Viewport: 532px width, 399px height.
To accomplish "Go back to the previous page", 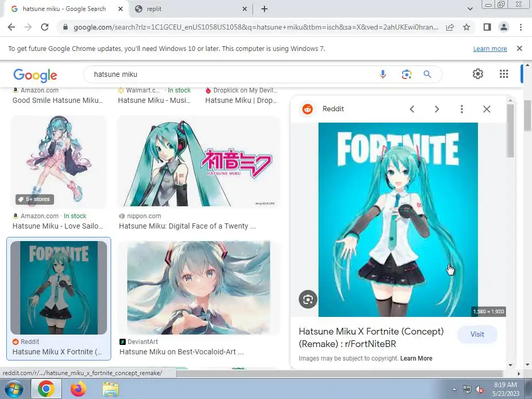I will pos(11,27).
